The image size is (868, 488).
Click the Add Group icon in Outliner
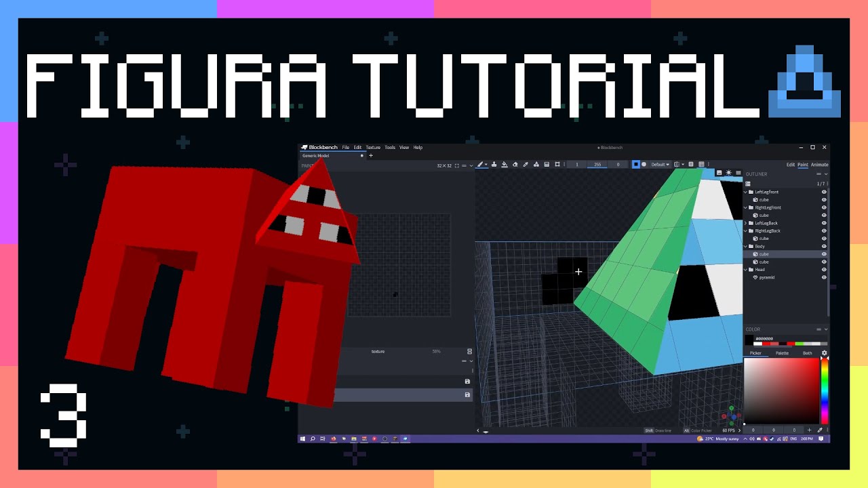pyautogui.click(x=748, y=184)
